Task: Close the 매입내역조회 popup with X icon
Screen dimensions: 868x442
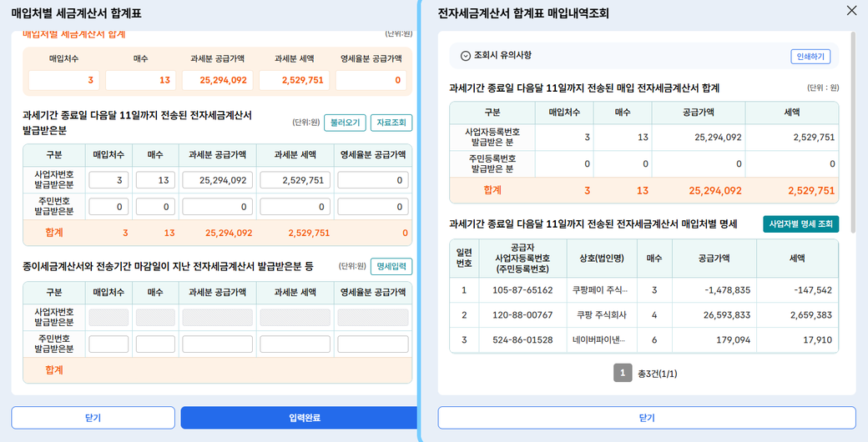Action: point(851,11)
